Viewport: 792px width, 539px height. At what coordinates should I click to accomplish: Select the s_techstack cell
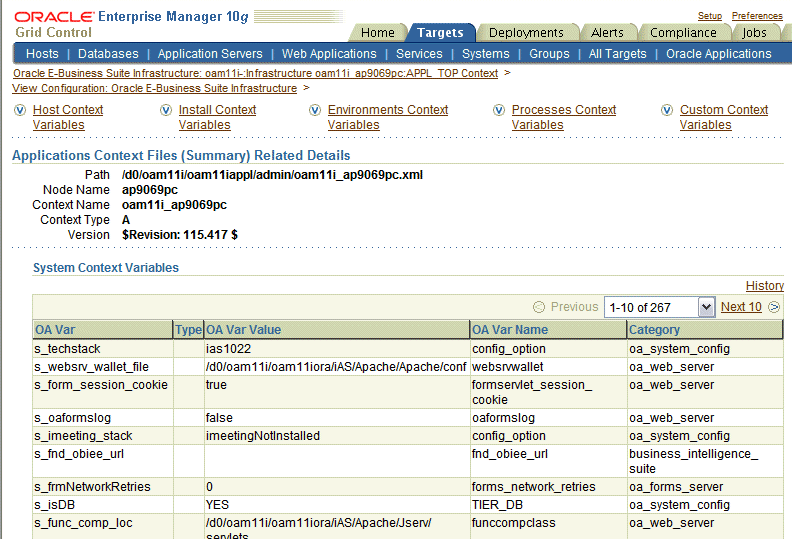(x=103, y=349)
